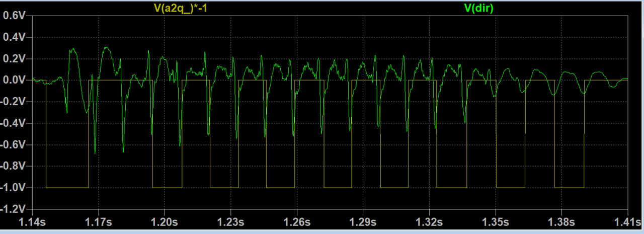Screen dimensions: 644x234
Task: Click the -0.8V vertical axis label
Action: click(x=13, y=166)
